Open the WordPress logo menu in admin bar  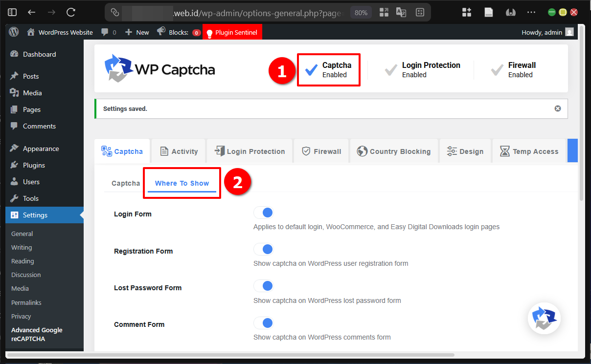[x=13, y=32]
